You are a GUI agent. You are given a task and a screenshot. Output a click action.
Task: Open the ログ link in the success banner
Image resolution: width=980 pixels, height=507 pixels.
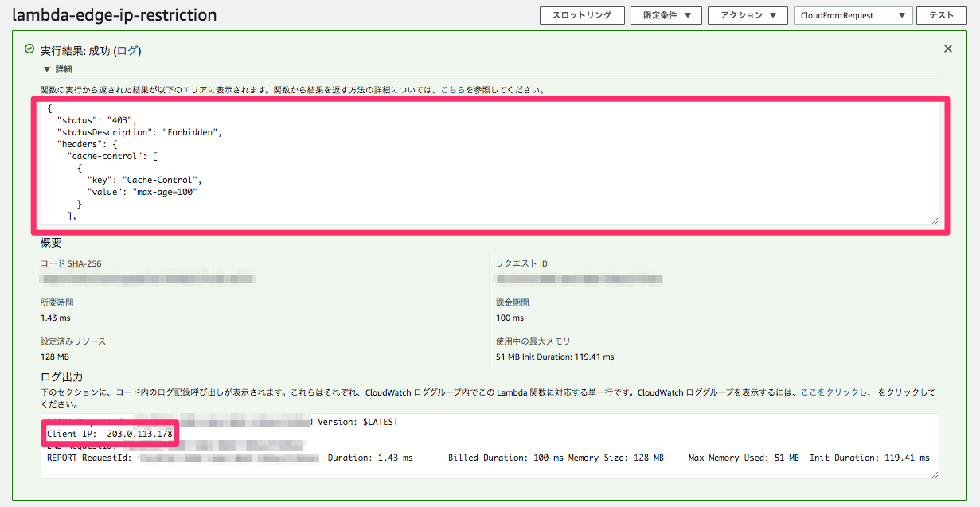coord(127,49)
